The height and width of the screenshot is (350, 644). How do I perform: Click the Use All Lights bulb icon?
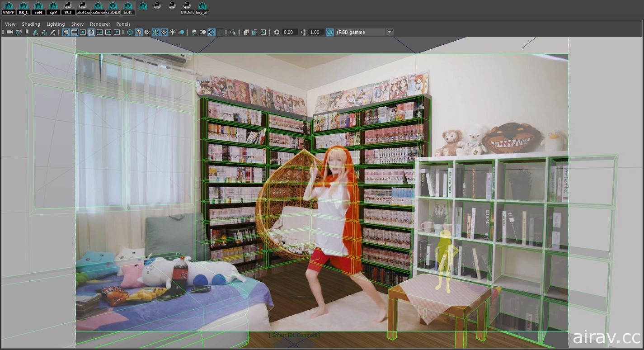tap(172, 32)
